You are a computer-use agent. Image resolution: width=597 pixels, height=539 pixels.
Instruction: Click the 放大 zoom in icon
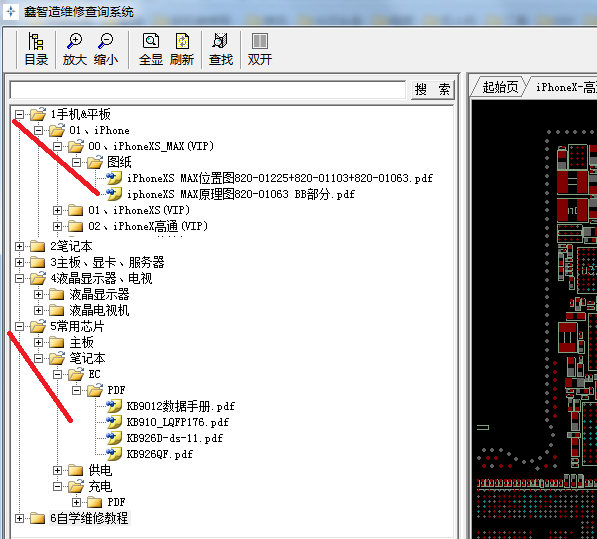(74, 41)
